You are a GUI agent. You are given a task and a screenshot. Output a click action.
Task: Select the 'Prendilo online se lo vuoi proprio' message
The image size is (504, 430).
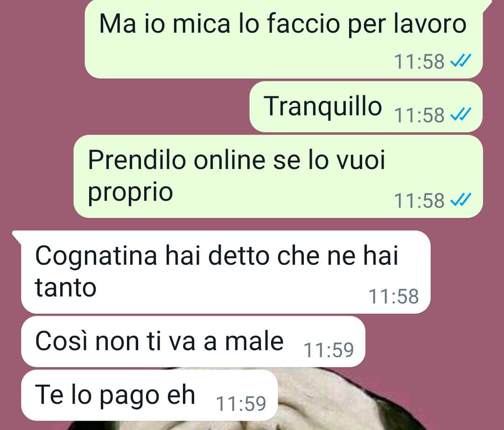[278, 176]
